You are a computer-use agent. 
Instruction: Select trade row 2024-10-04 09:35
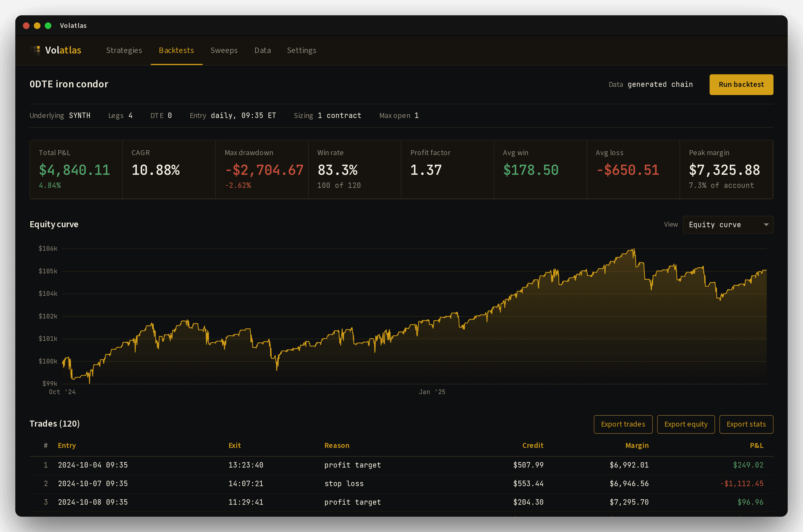401,465
